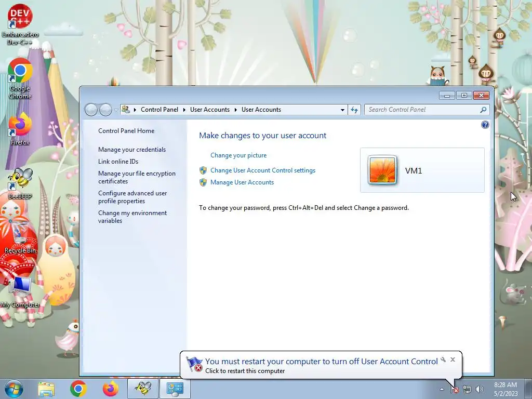Image resolution: width=532 pixels, height=399 pixels.
Task: Click Change your picture link
Action: point(238,155)
